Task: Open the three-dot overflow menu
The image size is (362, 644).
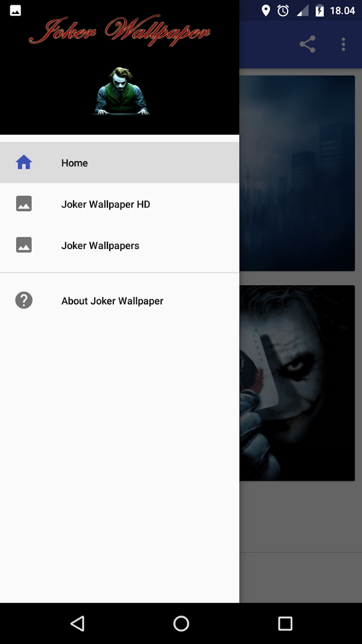Action: [343, 44]
